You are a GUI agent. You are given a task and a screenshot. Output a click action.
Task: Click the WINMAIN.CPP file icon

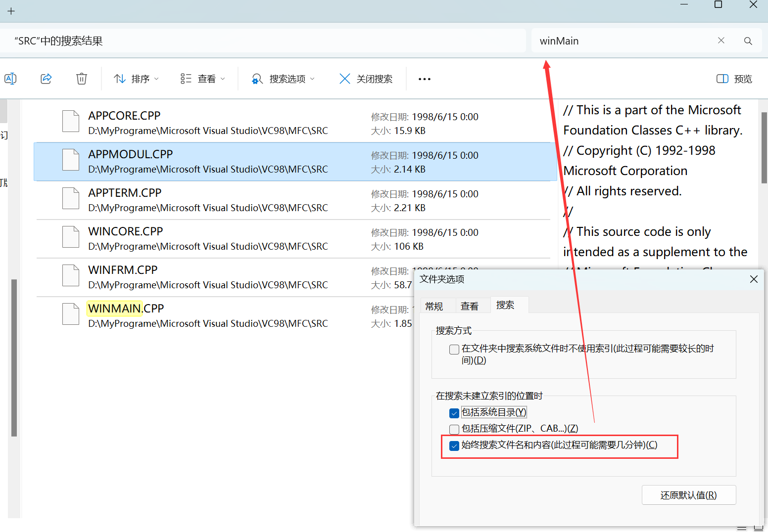point(71,314)
